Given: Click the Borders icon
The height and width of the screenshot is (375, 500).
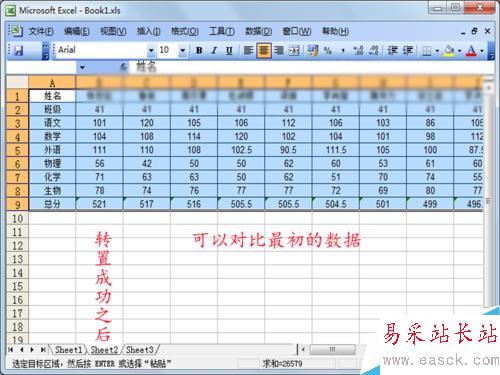Looking at the screenshot, I should 427,51.
